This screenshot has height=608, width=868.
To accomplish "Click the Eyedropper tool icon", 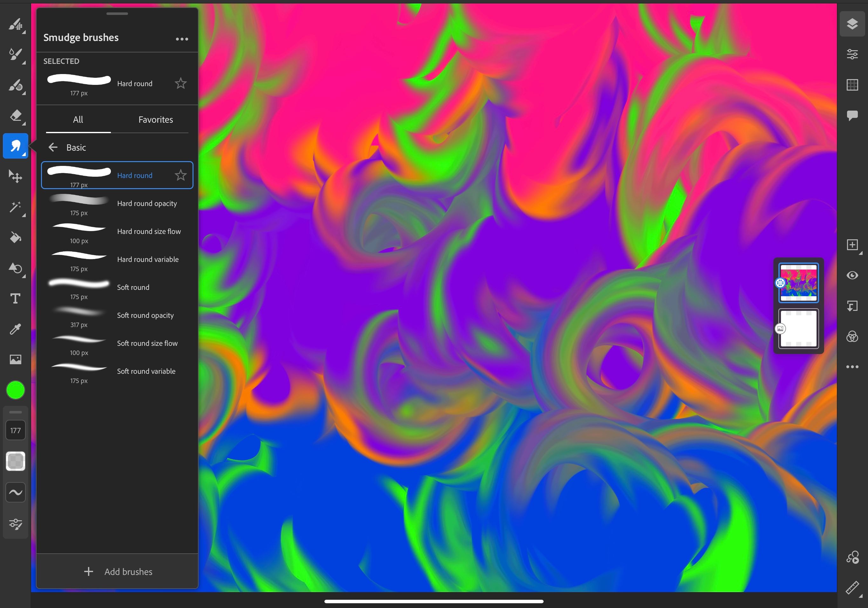I will [x=15, y=329].
